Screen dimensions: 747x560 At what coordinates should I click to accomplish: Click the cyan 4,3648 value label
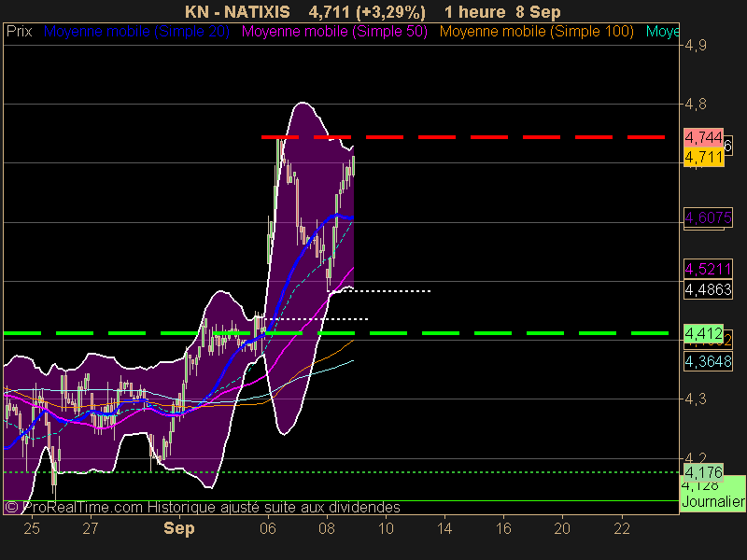point(708,361)
